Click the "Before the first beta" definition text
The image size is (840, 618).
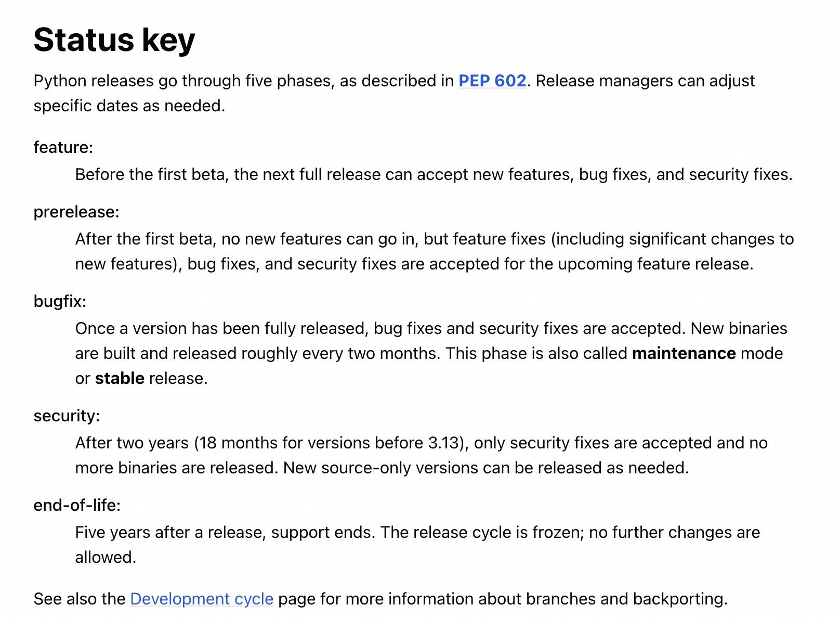click(x=151, y=175)
